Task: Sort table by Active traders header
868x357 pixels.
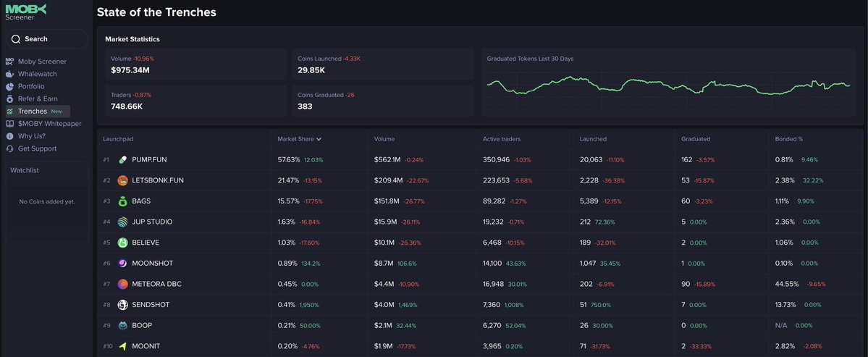Action: tap(502, 140)
